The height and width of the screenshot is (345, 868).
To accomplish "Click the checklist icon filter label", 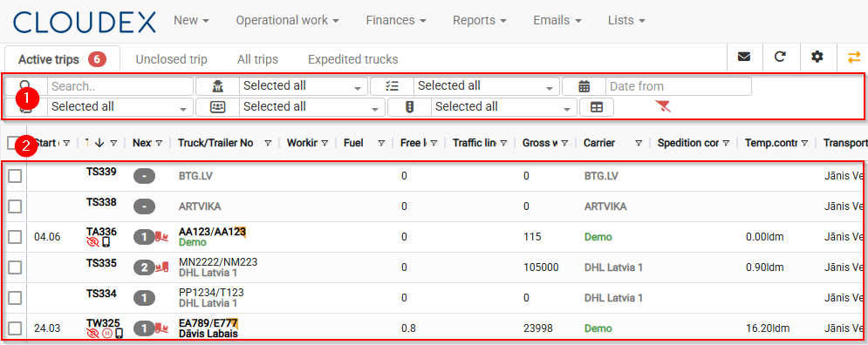I will tap(392, 86).
